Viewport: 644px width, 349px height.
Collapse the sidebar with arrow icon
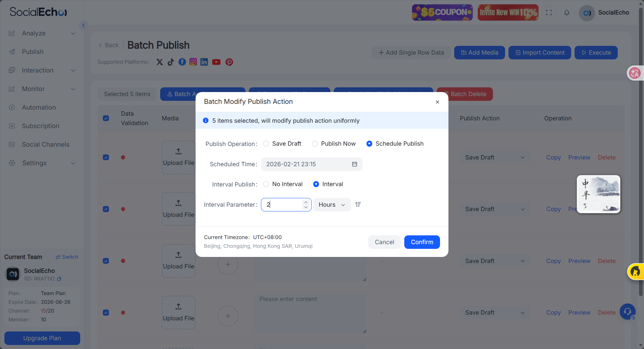point(83,25)
